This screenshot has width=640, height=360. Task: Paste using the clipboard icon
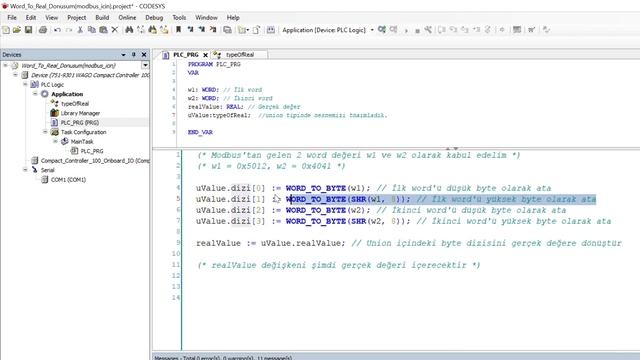(103, 30)
